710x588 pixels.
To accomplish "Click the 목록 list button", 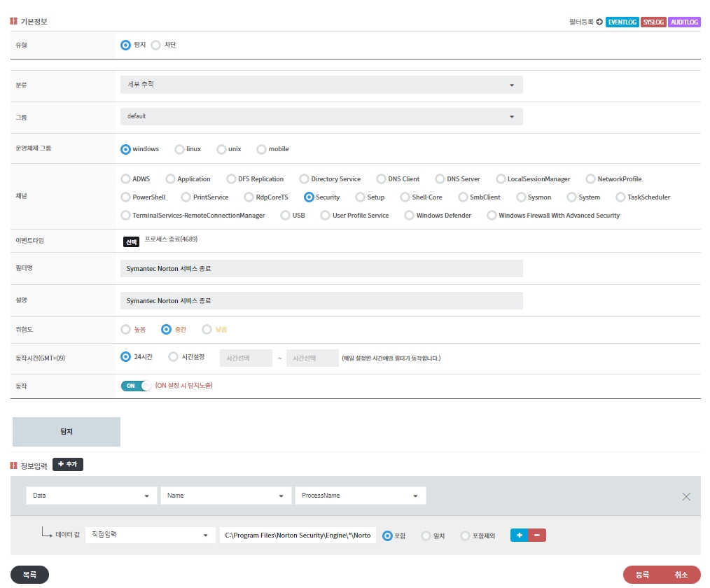I will tap(29, 575).
